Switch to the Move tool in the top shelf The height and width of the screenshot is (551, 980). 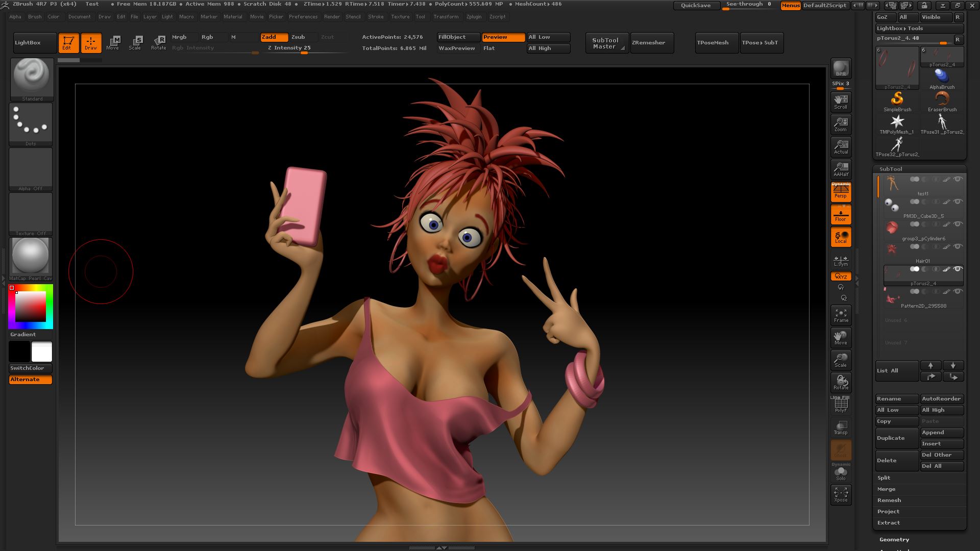point(113,43)
